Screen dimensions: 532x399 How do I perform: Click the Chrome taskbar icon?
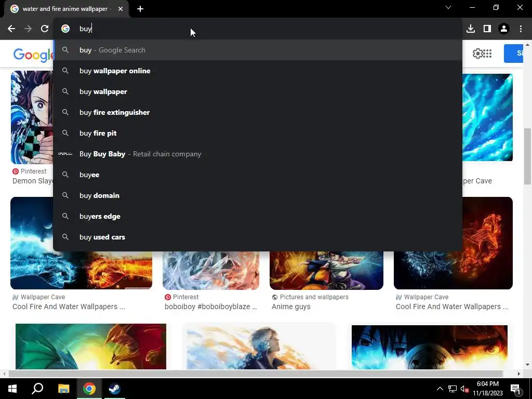click(89, 389)
